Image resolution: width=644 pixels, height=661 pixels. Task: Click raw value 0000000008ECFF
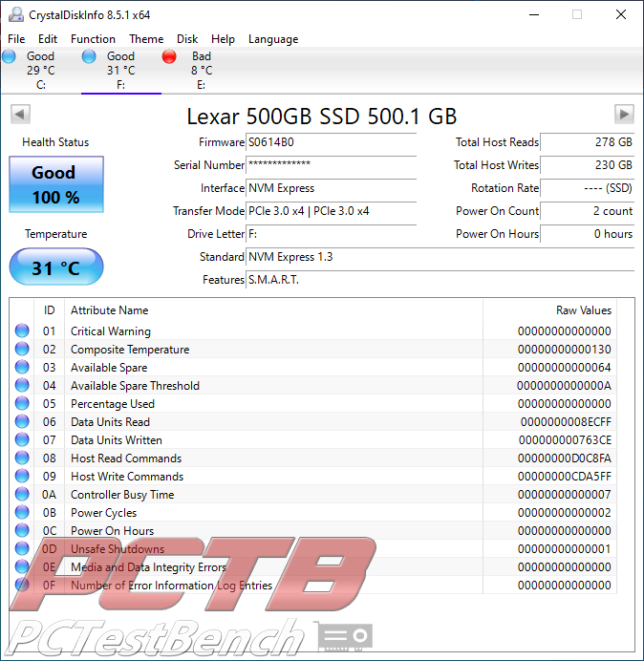(x=566, y=422)
